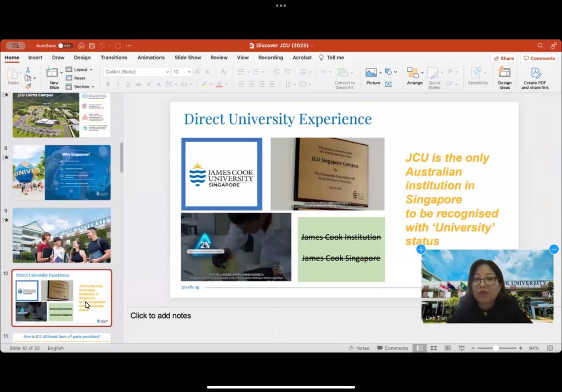Click the Cut scissors icon
Image resolution: width=562 pixels, height=392 pixels.
[x=28, y=70]
